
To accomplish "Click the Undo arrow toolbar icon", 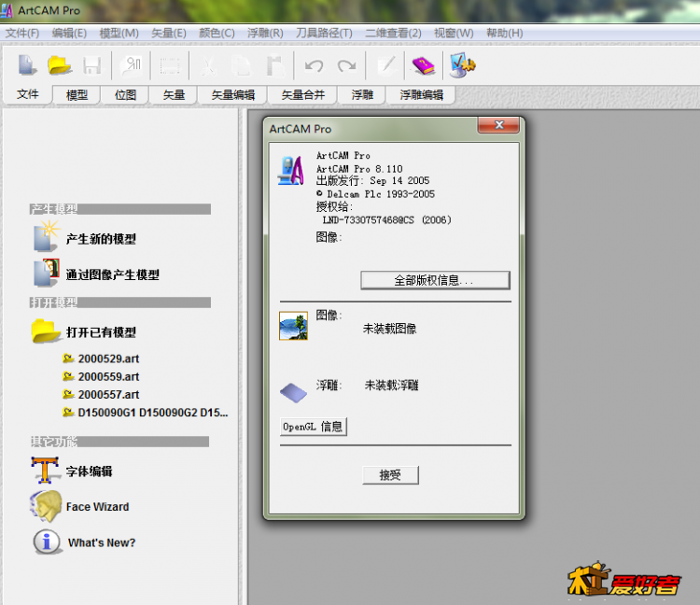I will [x=314, y=66].
